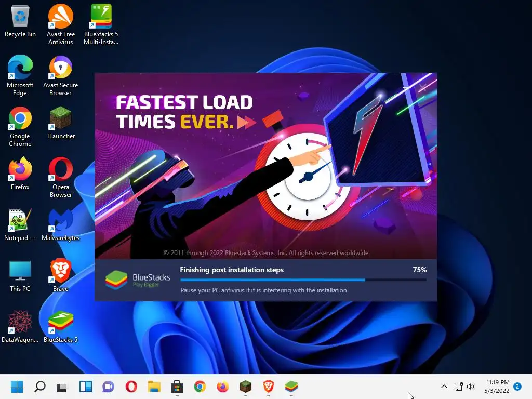Viewport: 532px width, 399px height.
Task: Open File Explorer from taskbar
Action: point(154,387)
